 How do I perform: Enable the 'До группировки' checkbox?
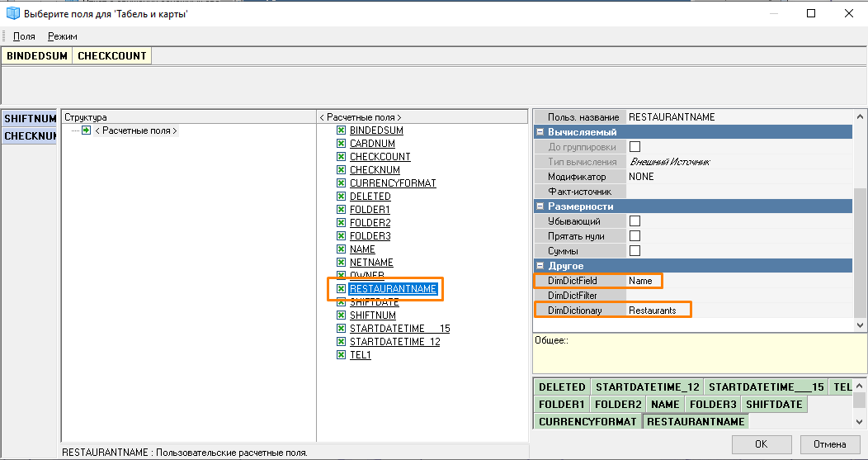(635, 147)
